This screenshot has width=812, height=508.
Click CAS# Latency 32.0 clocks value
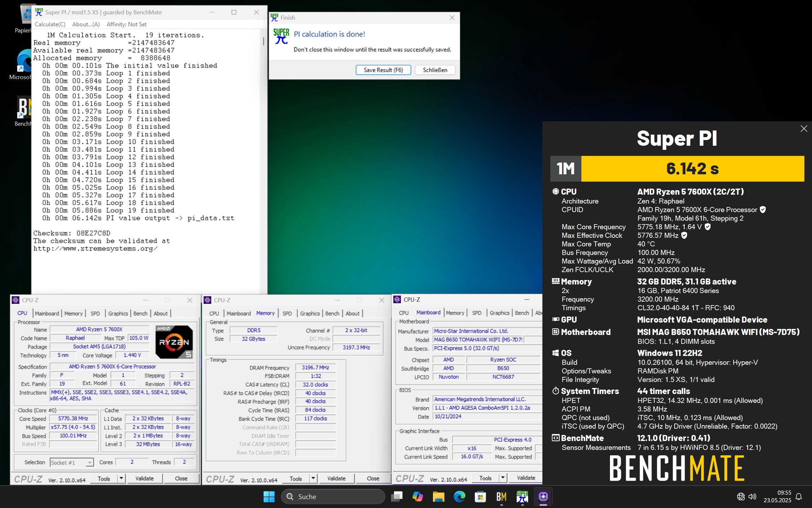coord(315,384)
